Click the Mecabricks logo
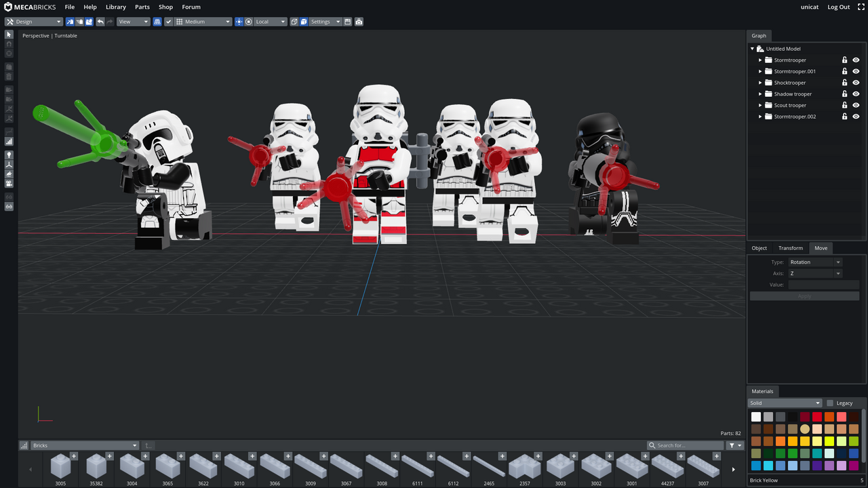The image size is (868, 488). [x=31, y=7]
